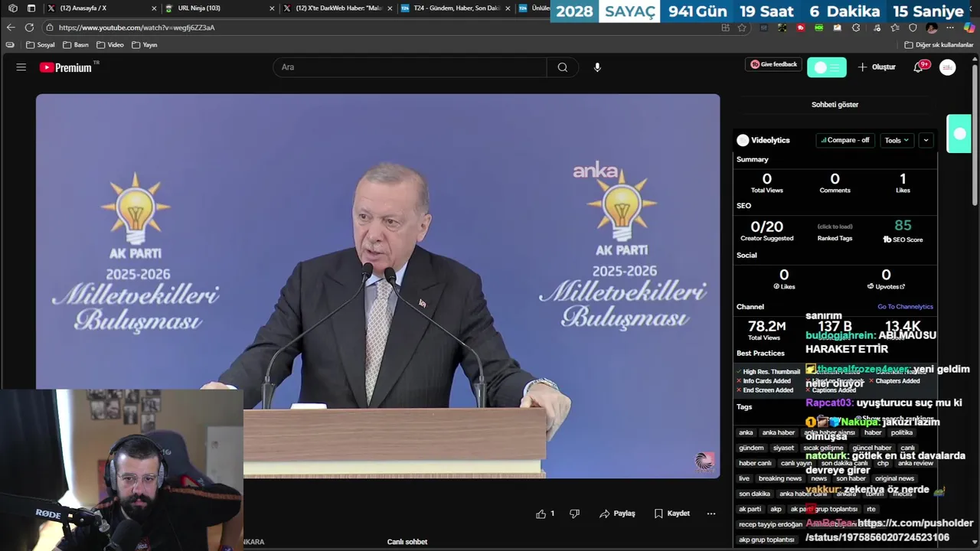The image size is (980, 551).
Task: Select the 'recep tayyip erdoğan' tag
Action: (x=770, y=524)
